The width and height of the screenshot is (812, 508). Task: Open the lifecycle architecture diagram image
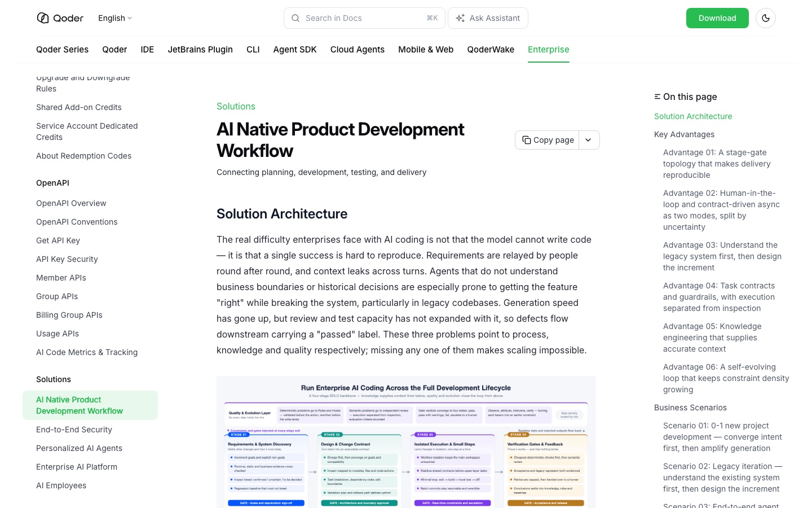(406, 442)
